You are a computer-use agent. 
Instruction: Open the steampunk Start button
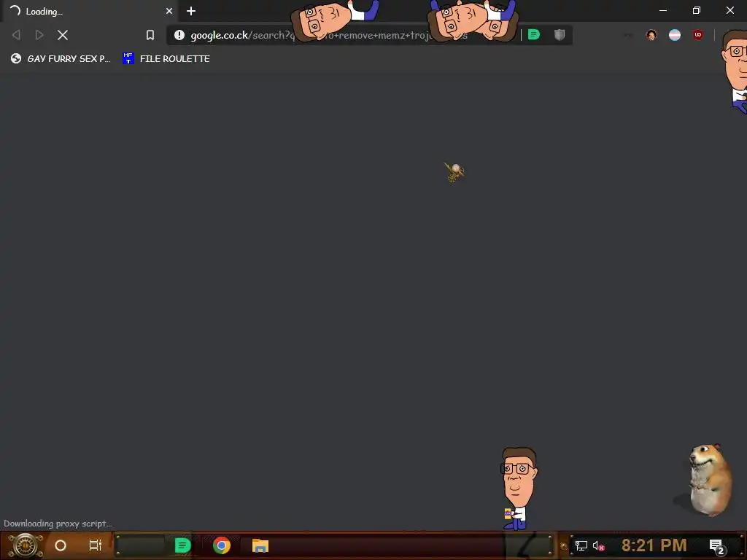click(25, 545)
